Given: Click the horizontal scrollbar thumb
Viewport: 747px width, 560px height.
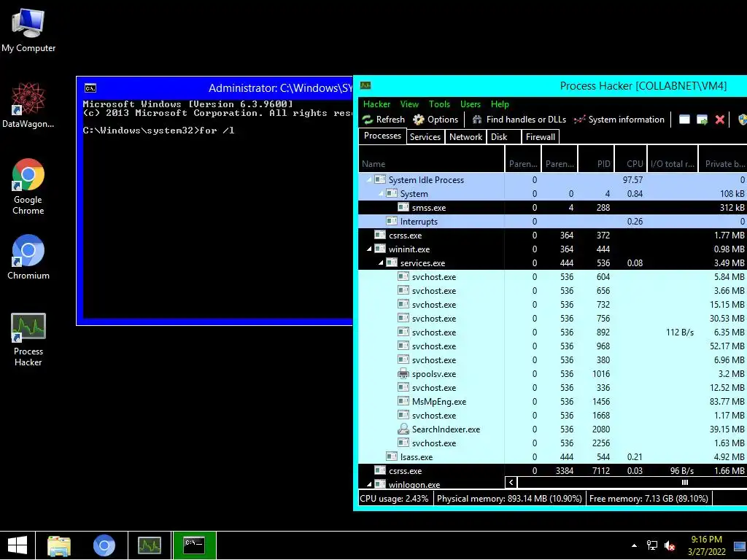Looking at the screenshot, I should tap(684, 483).
